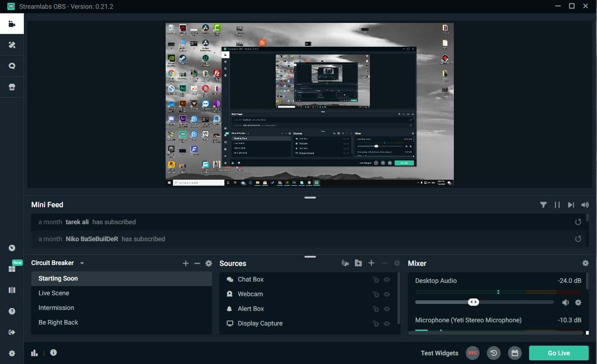This screenshot has width=597, height=364.
Task: Select the Display Capture source
Action: pyautogui.click(x=307, y=323)
